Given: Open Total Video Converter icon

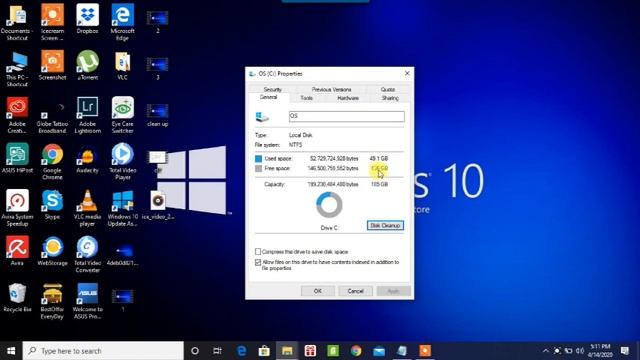Looking at the screenshot, I should [x=87, y=254].
